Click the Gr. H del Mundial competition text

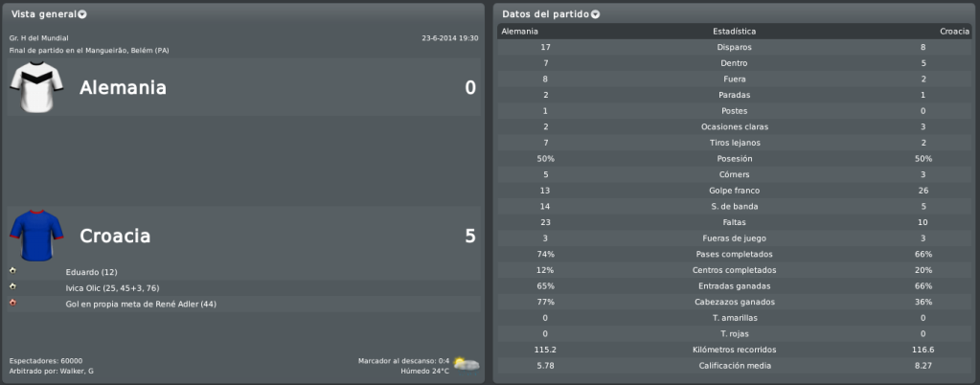click(39, 38)
